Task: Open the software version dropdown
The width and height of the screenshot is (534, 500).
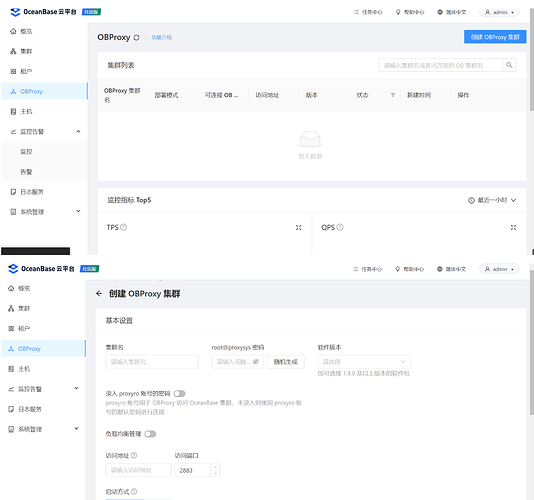Action: point(364,362)
